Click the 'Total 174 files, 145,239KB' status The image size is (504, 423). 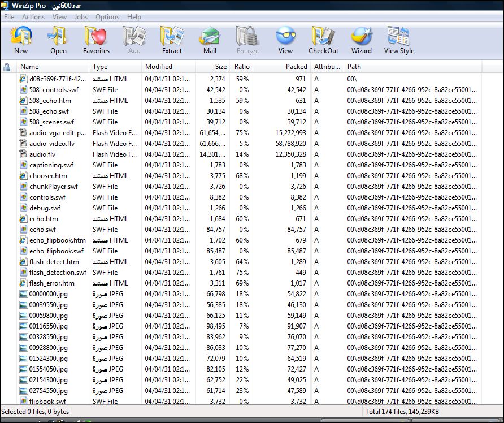402,412
